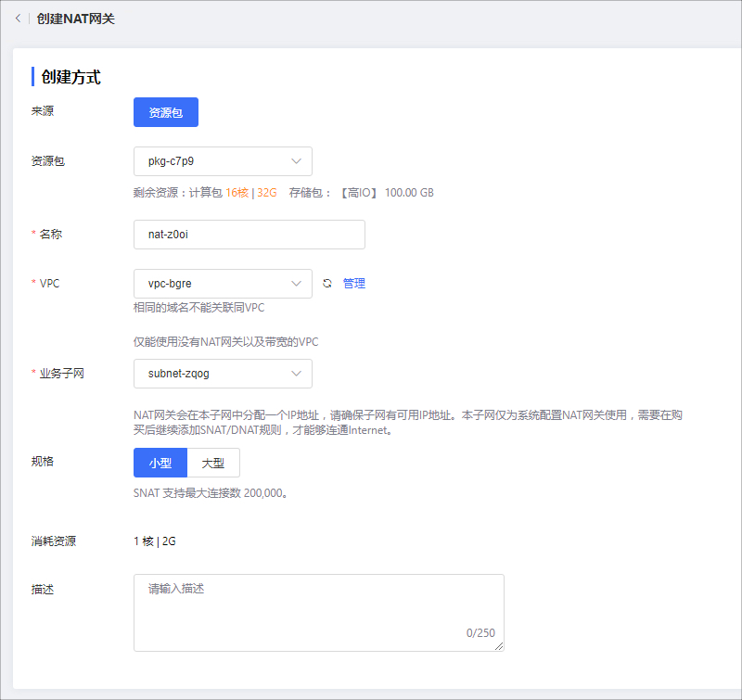742x700 pixels.
Task: Click the resize handle of the 描述 textarea
Action: pos(499,646)
